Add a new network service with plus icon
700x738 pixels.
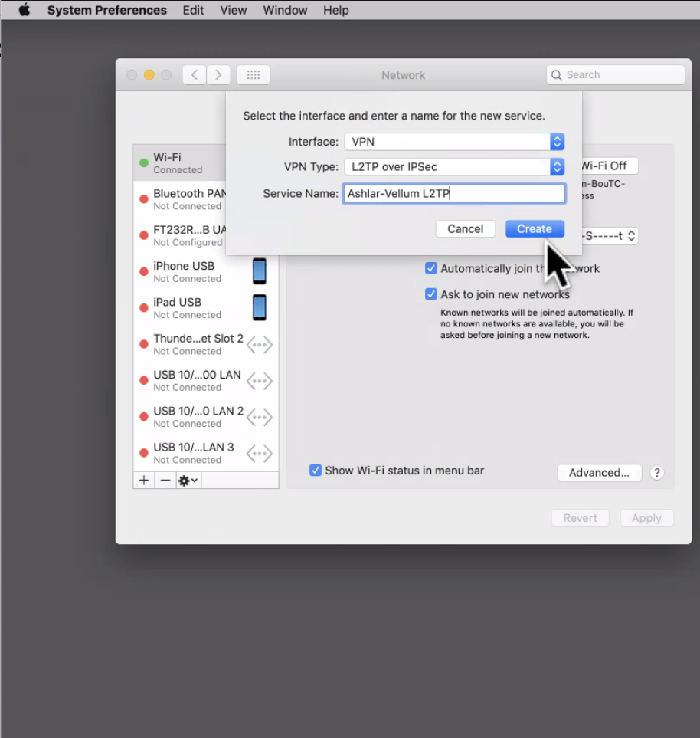click(x=143, y=480)
